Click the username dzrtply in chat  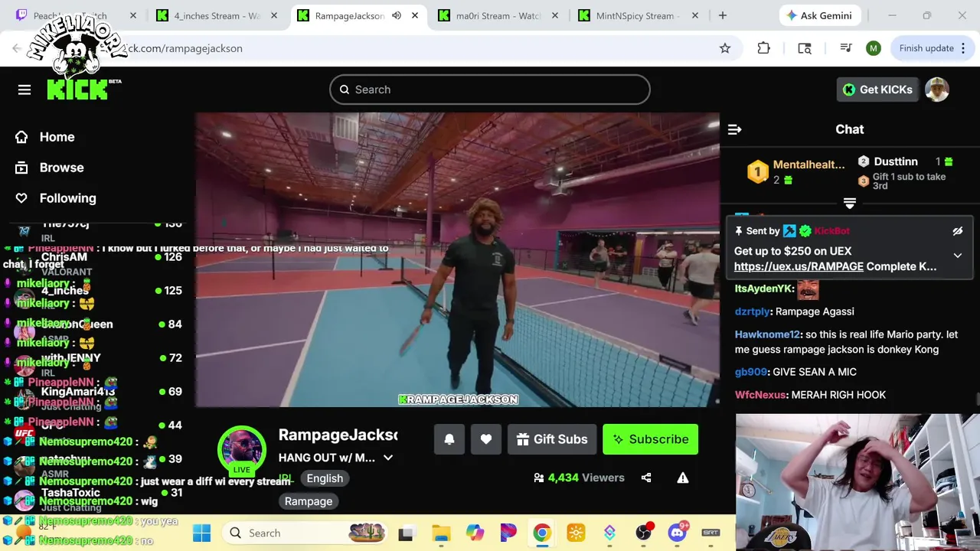(752, 311)
